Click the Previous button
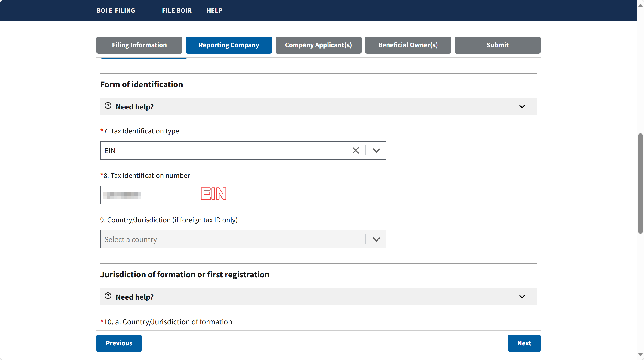The width and height of the screenshot is (644, 360). 119,343
